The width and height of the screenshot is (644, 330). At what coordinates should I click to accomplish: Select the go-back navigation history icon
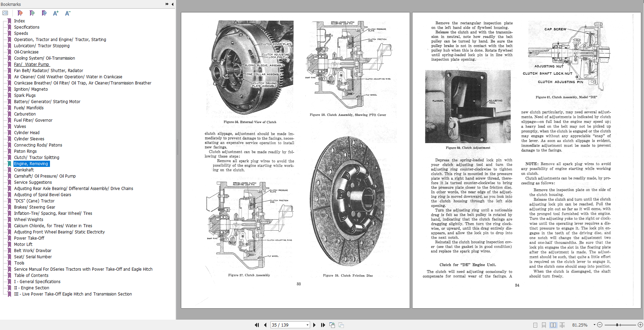tap(332, 325)
